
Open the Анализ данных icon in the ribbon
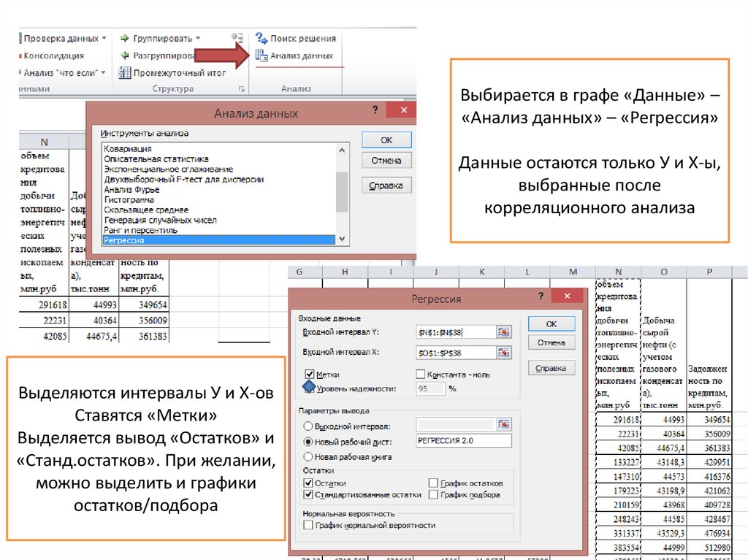261,55
